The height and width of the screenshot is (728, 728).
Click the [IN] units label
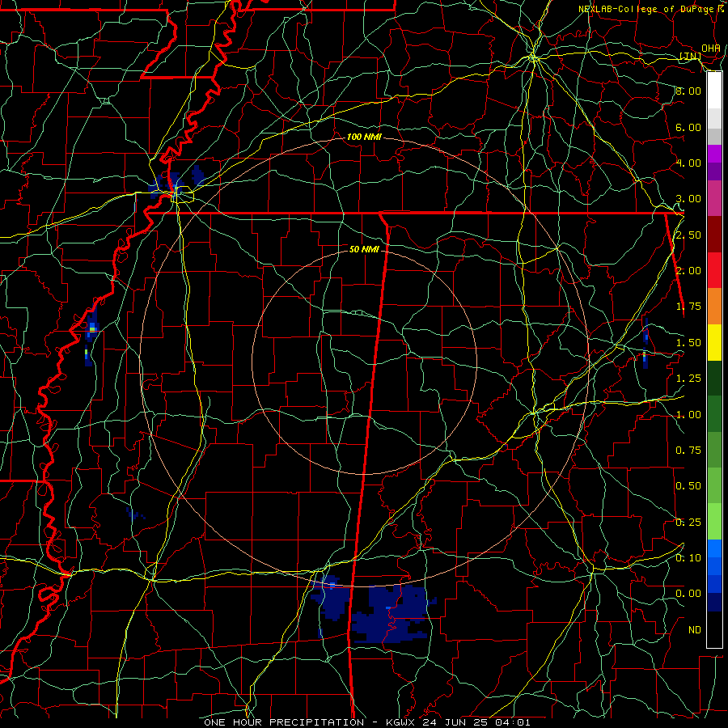pos(690,56)
